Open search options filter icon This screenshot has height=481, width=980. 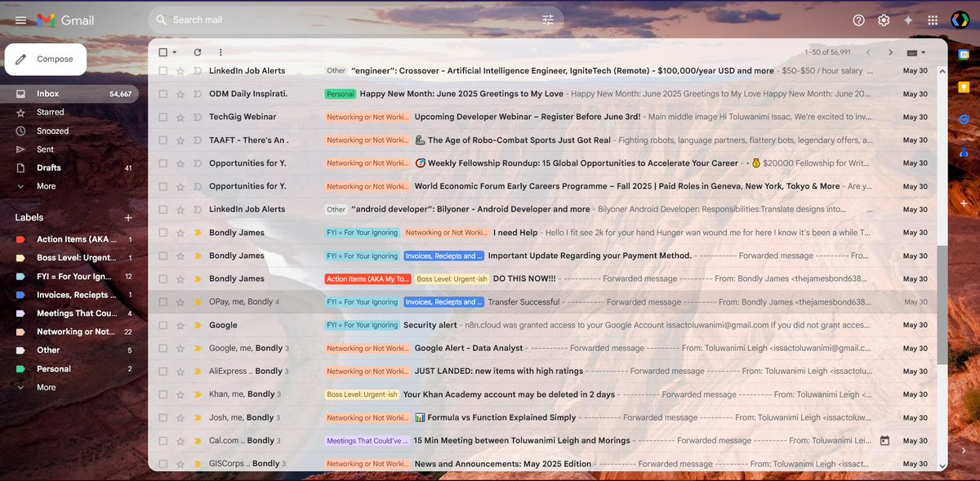[548, 20]
